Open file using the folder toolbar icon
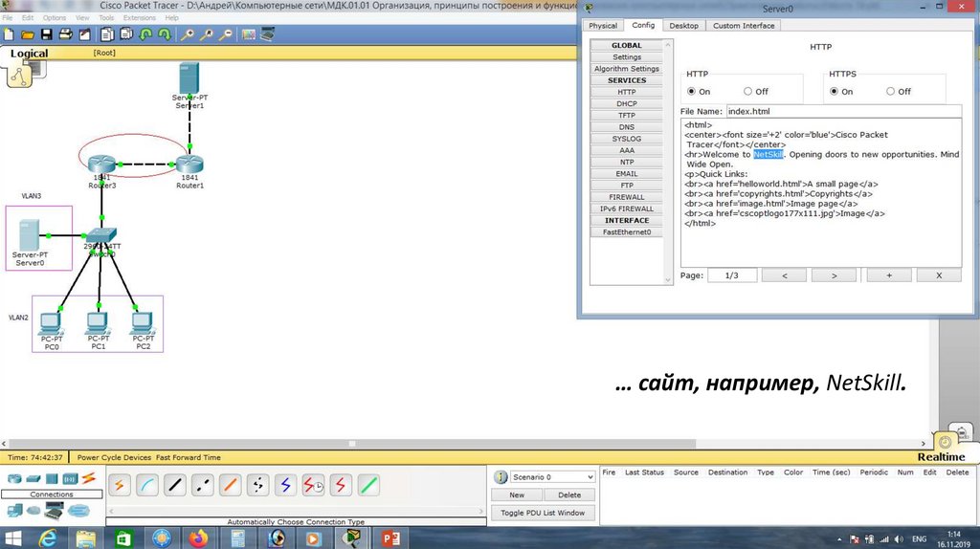Viewport: 980px width, 549px height. click(x=28, y=35)
